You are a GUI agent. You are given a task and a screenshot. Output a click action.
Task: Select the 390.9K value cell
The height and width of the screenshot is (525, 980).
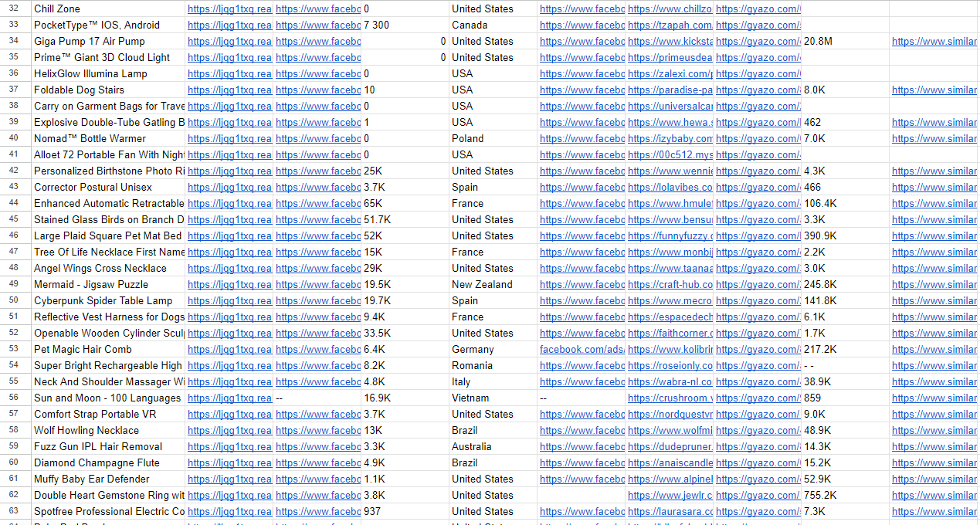(845, 236)
